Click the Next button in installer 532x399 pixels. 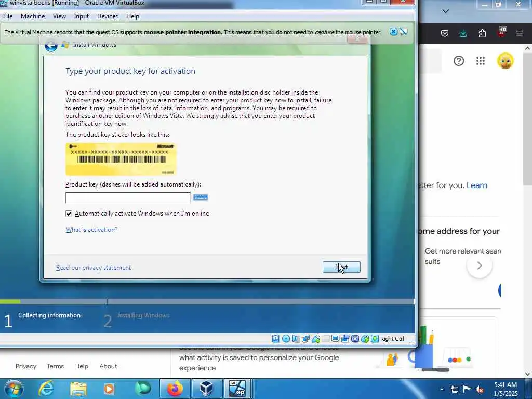click(x=341, y=267)
